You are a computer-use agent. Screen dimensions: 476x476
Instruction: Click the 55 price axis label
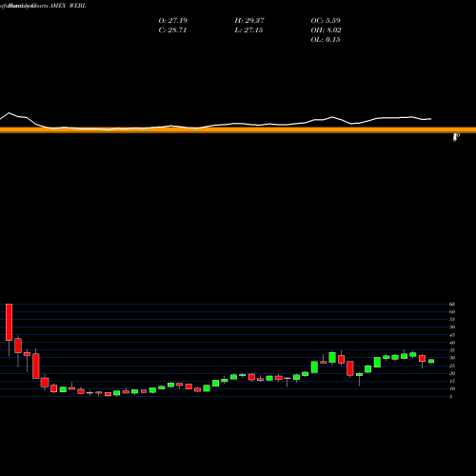tap(452, 319)
